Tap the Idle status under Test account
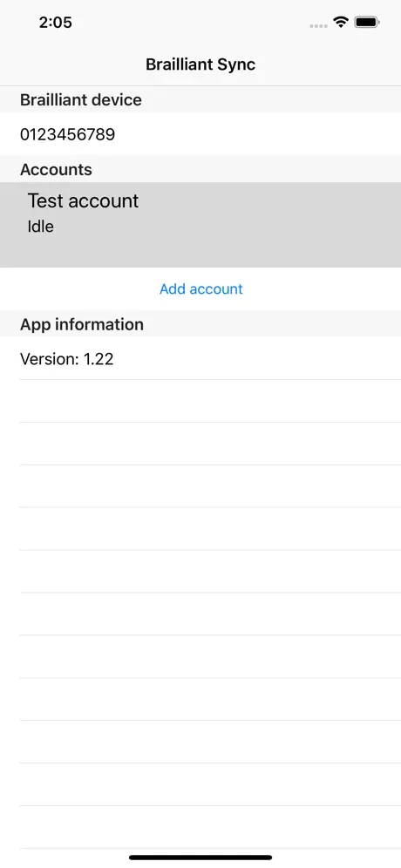Image resolution: width=401 pixels, height=868 pixels. (40, 227)
